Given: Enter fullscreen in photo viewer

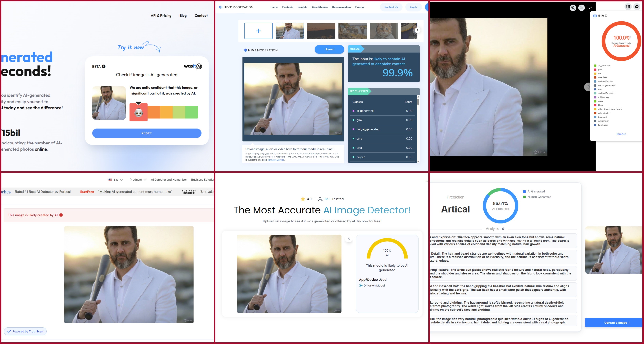Looking at the screenshot, I should (x=590, y=8).
